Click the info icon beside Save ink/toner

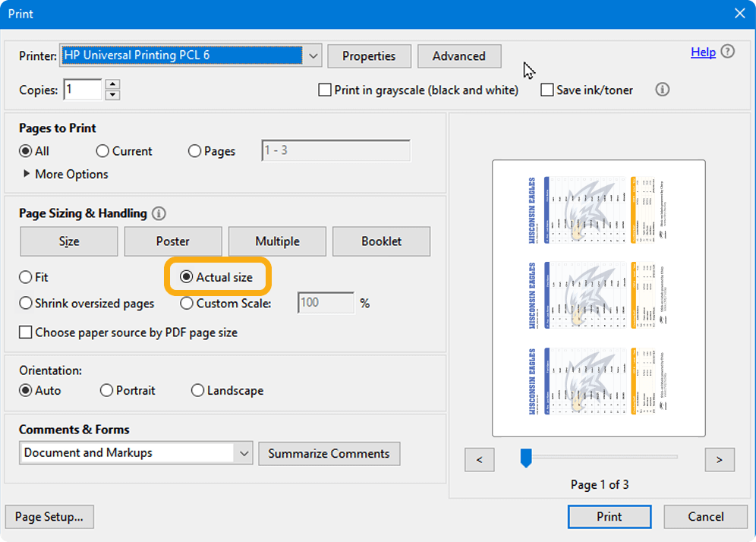pyautogui.click(x=662, y=90)
